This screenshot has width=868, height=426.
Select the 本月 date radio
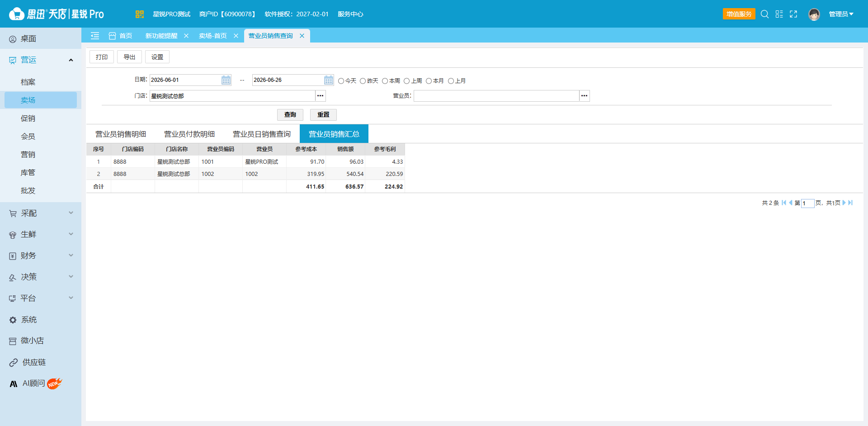pyautogui.click(x=429, y=81)
